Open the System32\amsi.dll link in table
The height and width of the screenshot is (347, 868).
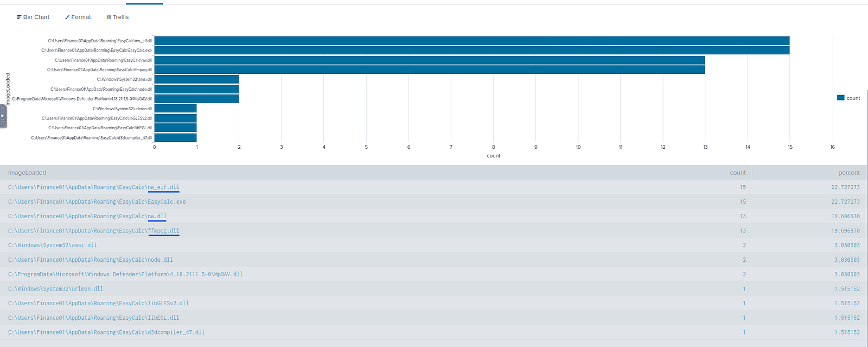pos(52,245)
